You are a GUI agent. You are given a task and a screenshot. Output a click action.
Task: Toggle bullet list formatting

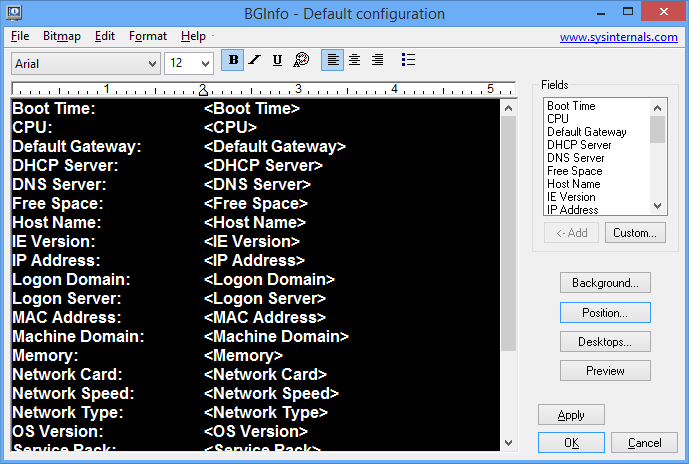[x=408, y=60]
